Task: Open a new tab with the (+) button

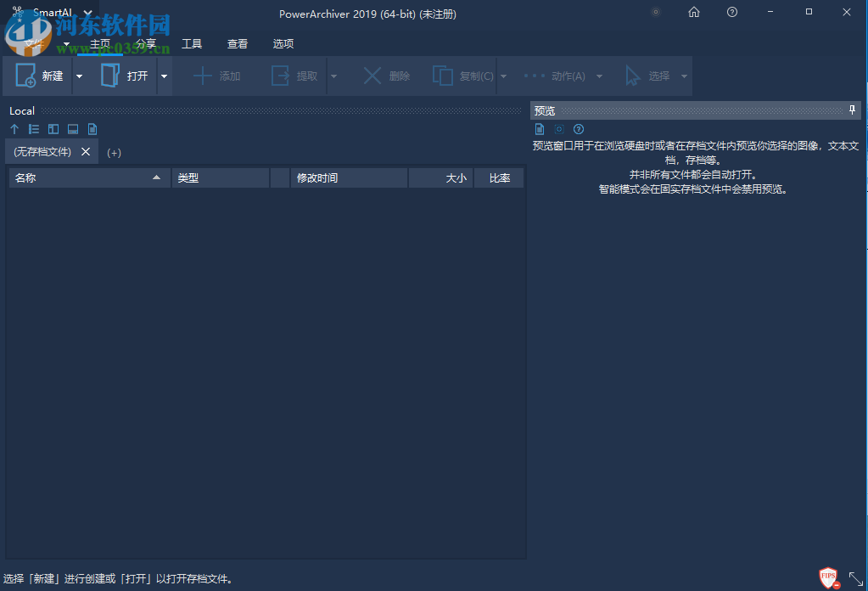Action: (114, 151)
